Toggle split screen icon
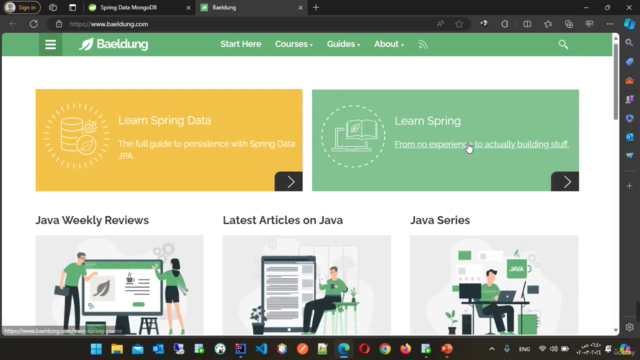This screenshot has height=360, width=640. 527,24
